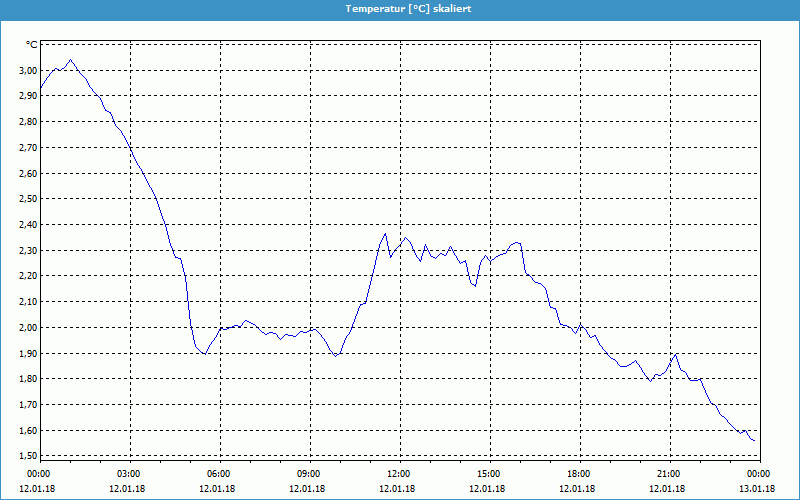Image resolution: width=800 pixels, height=500 pixels.
Task: Click the 03:00 time axis label
Action: 129,474
